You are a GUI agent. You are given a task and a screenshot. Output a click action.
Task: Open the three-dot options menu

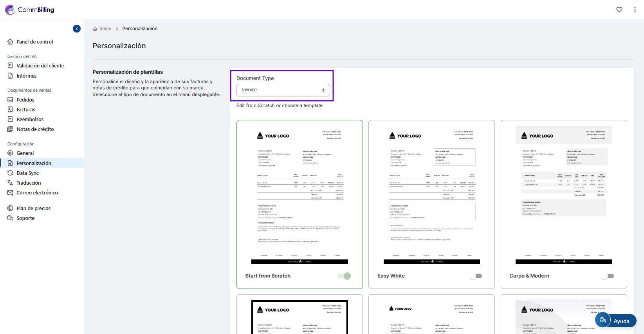click(635, 10)
